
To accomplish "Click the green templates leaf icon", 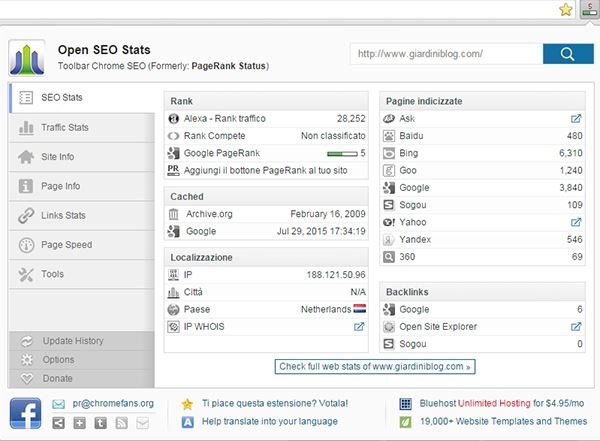I will coord(406,422).
